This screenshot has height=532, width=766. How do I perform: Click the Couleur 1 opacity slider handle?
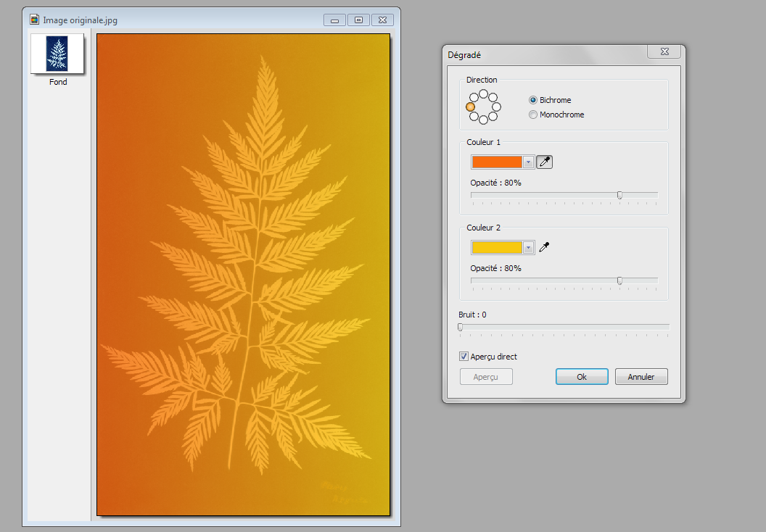[x=619, y=195]
